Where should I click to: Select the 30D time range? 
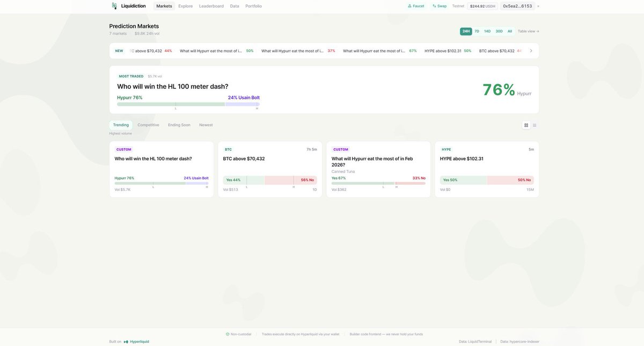click(x=499, y=31)
